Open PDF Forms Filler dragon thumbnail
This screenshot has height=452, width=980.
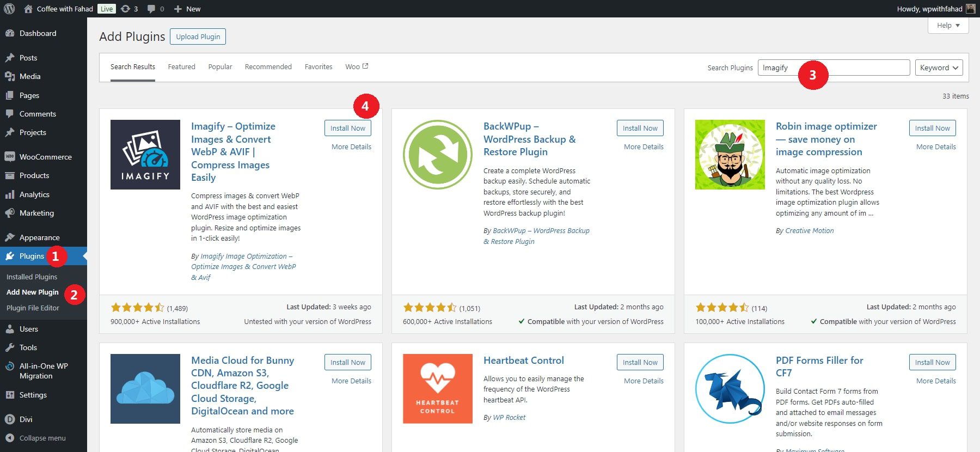[730, 389]
